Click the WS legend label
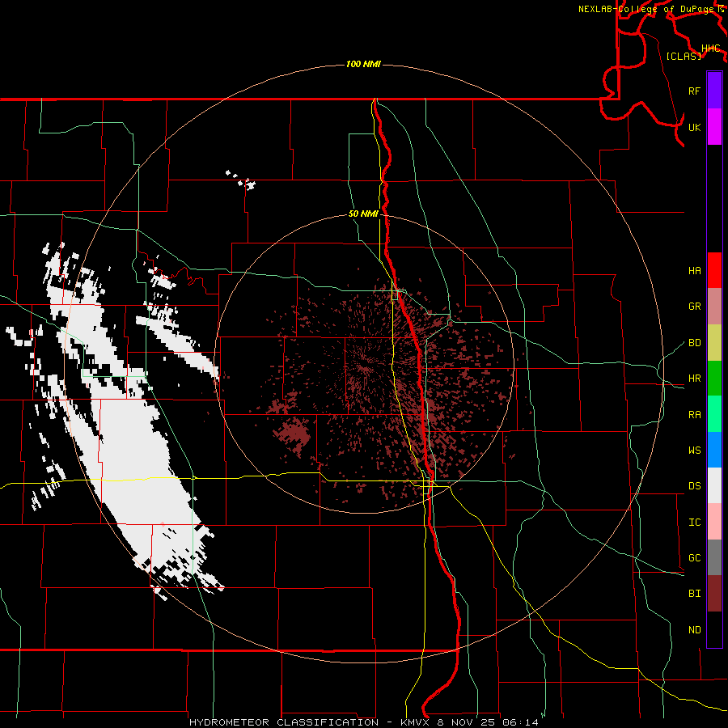The image size is (728, 728). click(695, 451)
